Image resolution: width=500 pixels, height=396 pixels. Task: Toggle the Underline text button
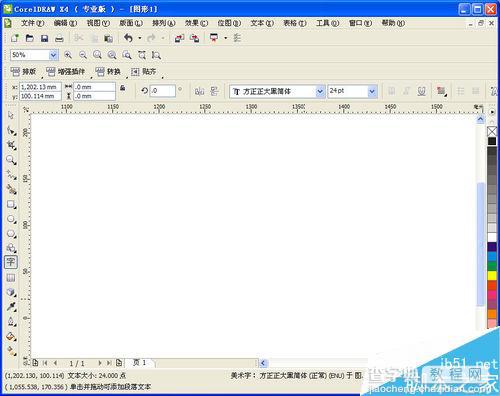[422, 91]
